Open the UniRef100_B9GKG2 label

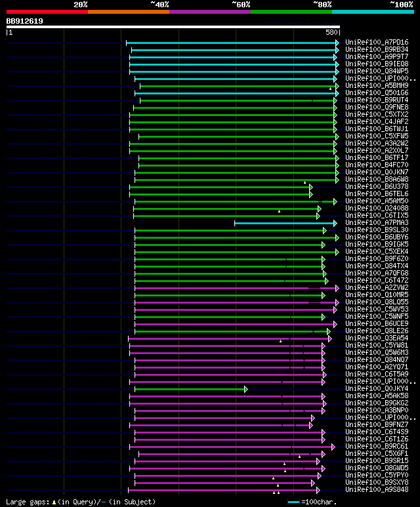pyautogui.click(x=377, y=403)
